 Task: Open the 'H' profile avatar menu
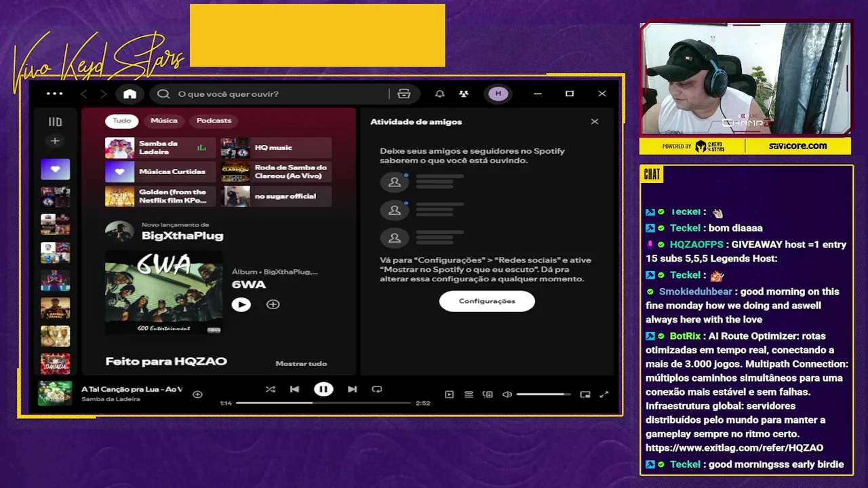click(498, 94)
